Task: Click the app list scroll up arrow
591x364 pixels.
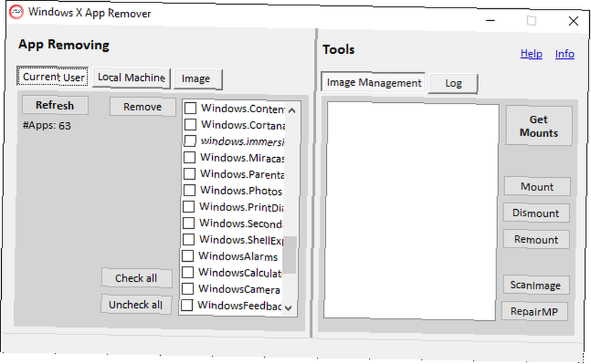Action: pyautogui.click(x=292, y=110)
